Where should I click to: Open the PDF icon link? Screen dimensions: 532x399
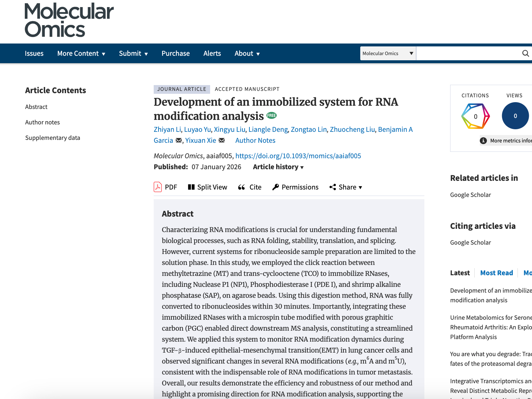(158, 187)
